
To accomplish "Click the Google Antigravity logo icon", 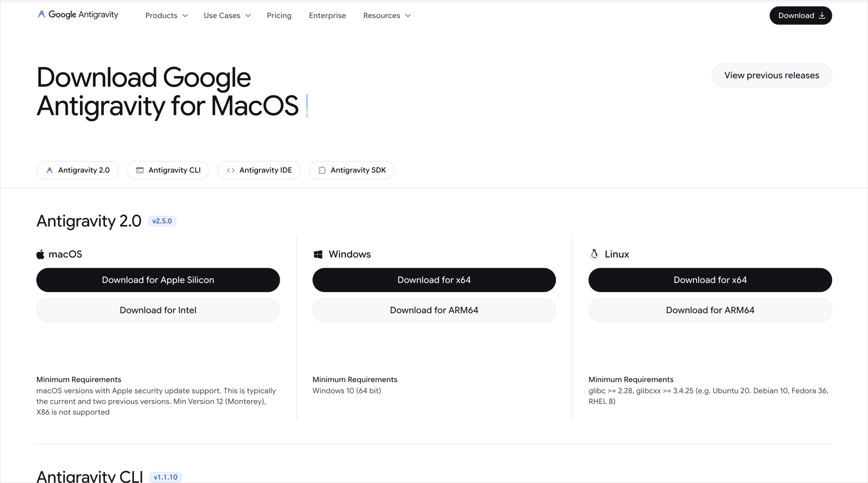I will (41, 14).
